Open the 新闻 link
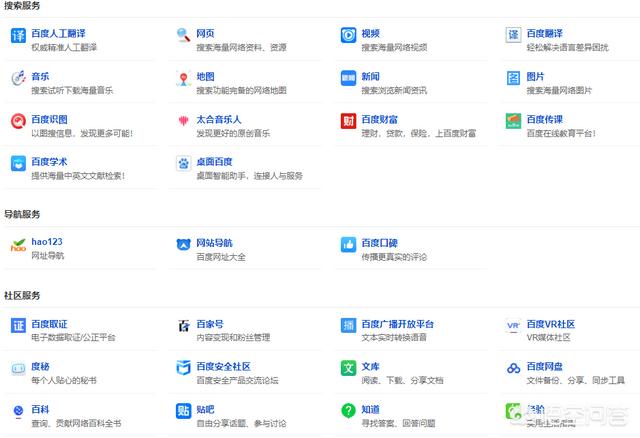Viewport: 640px width, 438px height. tap(371, 76)
